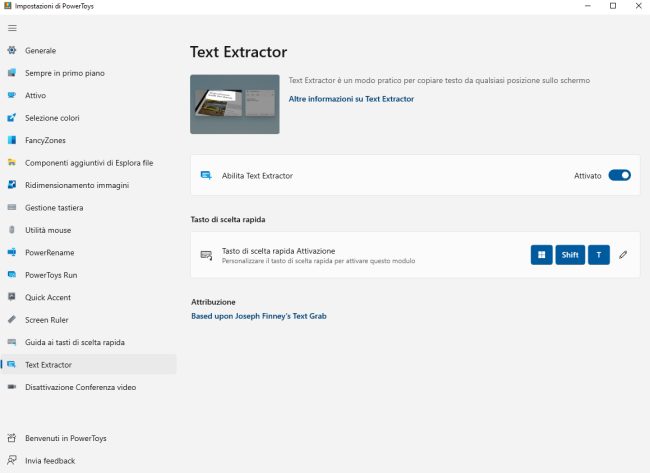Screen dimensions: 650x473
Task: Maximize the PowerToys settings window
Action: click(x=613, y=6)
